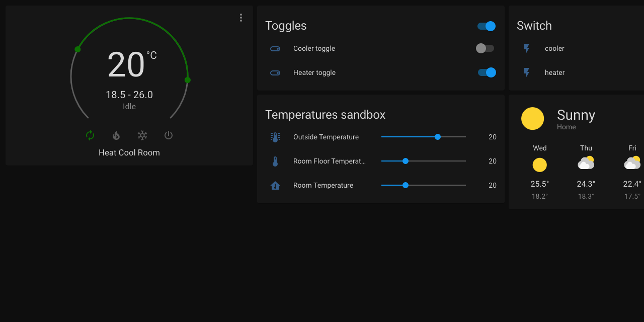Click the Outside Temperature slider handle

click(x=438, y=137)
